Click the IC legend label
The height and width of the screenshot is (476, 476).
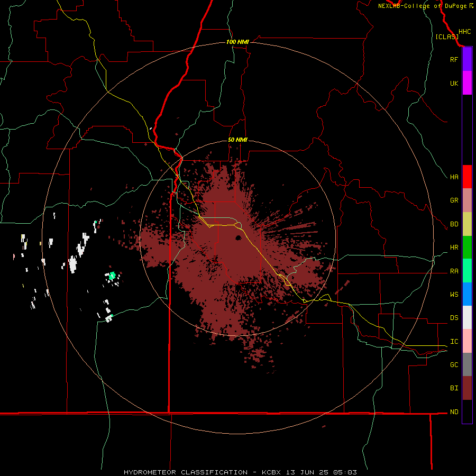coord(454,342)
